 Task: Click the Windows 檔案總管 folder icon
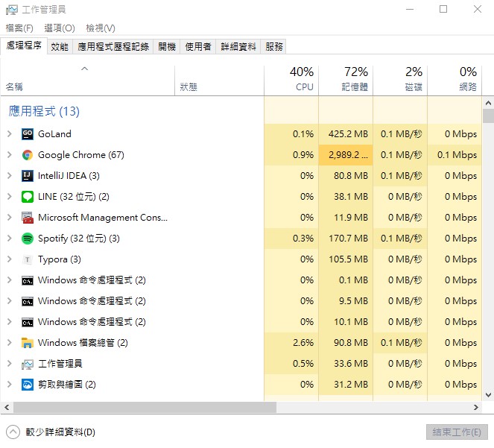[28, 343]
